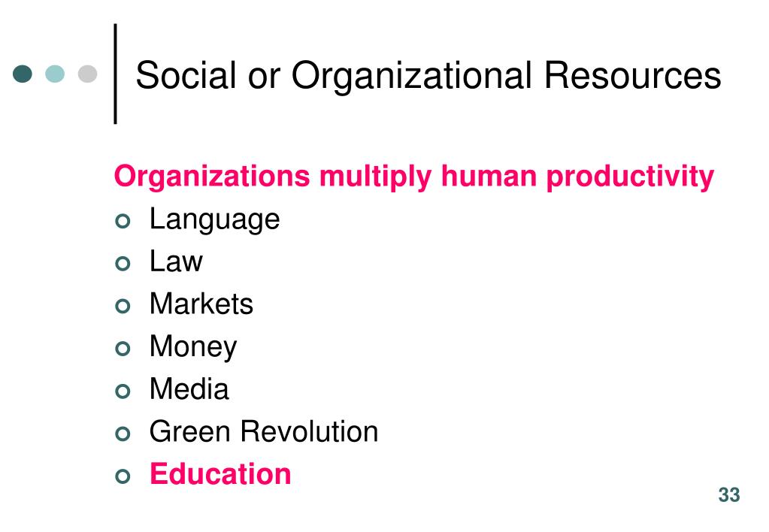
Task: Click the Markets list item
Action: tap(201, 304)
